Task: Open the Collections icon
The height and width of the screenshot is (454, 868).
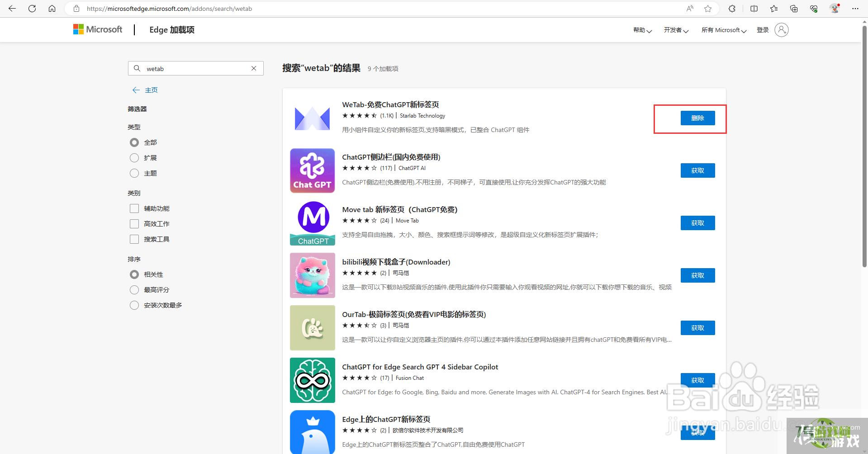Action: point(794,9)
